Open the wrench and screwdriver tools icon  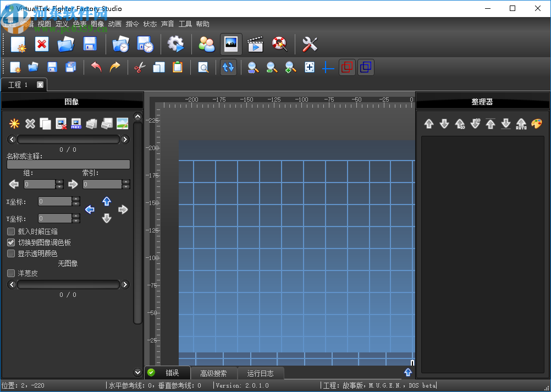310,44
